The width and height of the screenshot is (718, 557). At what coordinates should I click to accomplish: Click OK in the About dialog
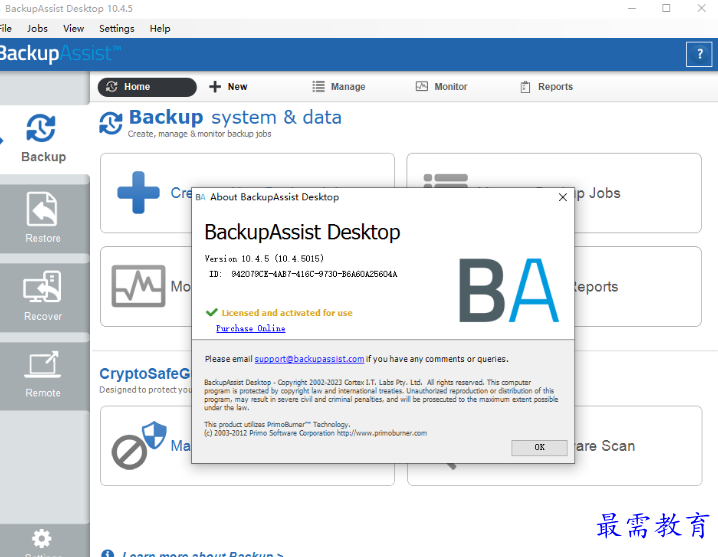[539, 448]
